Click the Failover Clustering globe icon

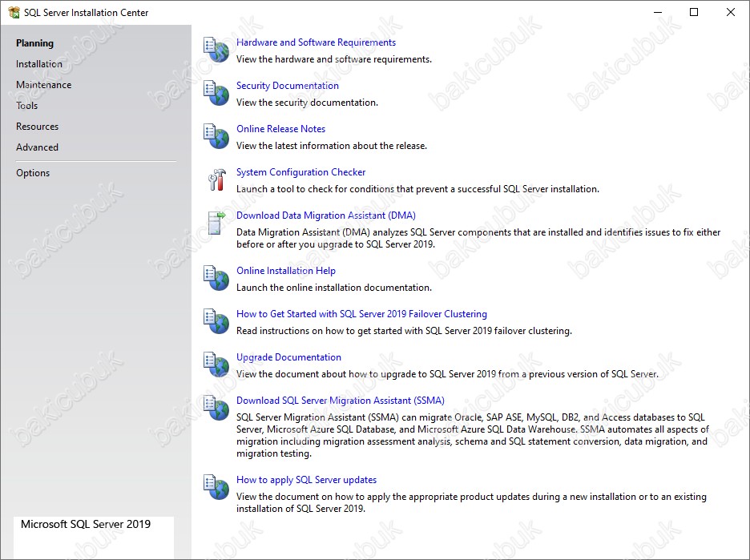[216, 321]
